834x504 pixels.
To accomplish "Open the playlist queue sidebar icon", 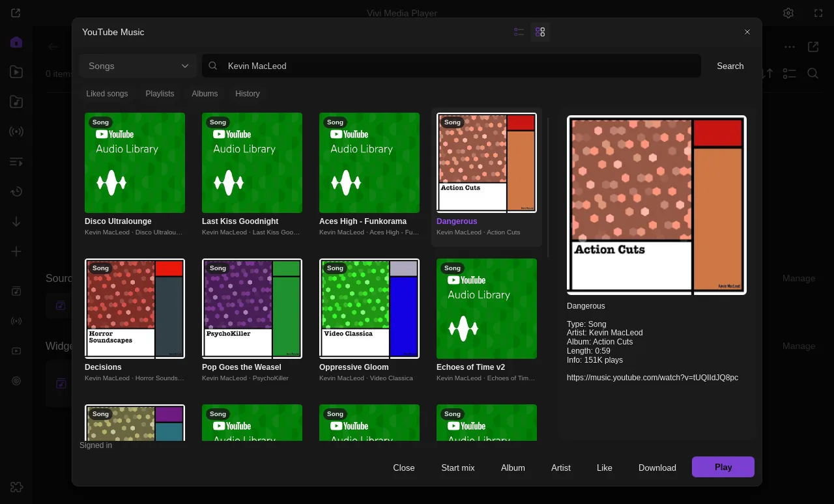I will (16, 161).
